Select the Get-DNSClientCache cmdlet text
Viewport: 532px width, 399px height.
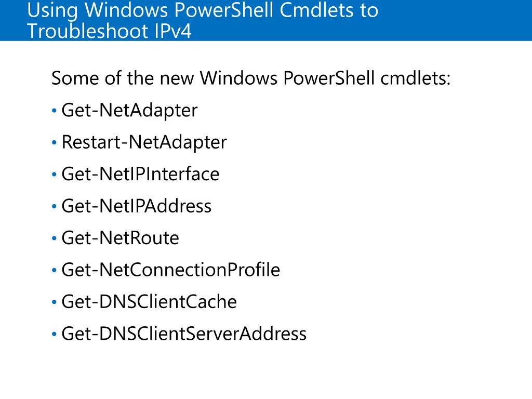tap(149, 302)
